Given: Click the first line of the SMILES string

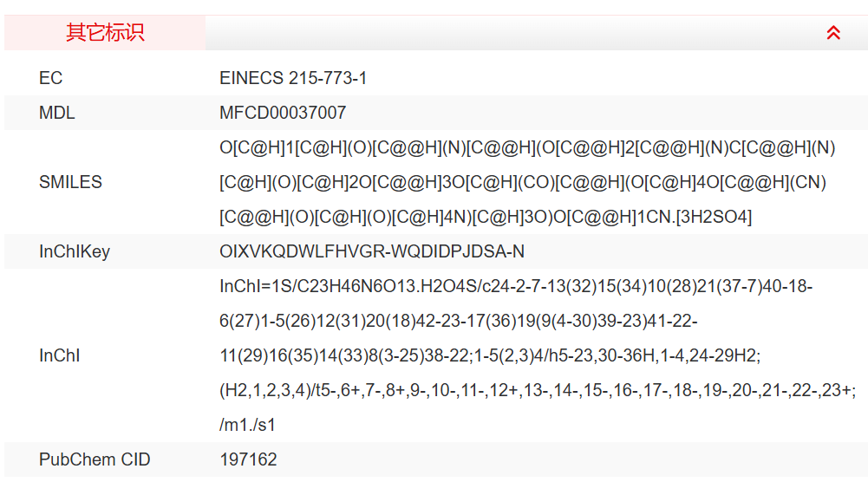Looking at the screenshot, I should (x=527, y=148).
